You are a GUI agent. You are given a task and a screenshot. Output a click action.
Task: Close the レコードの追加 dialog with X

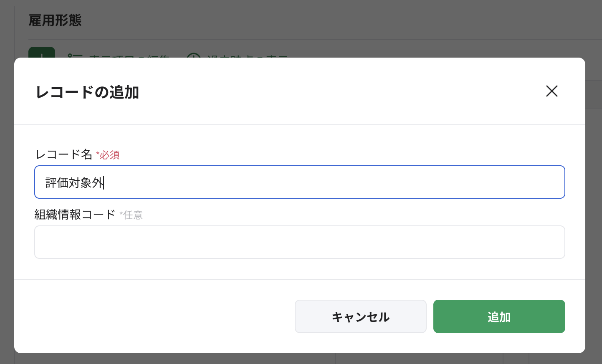[x=551, y=91]
